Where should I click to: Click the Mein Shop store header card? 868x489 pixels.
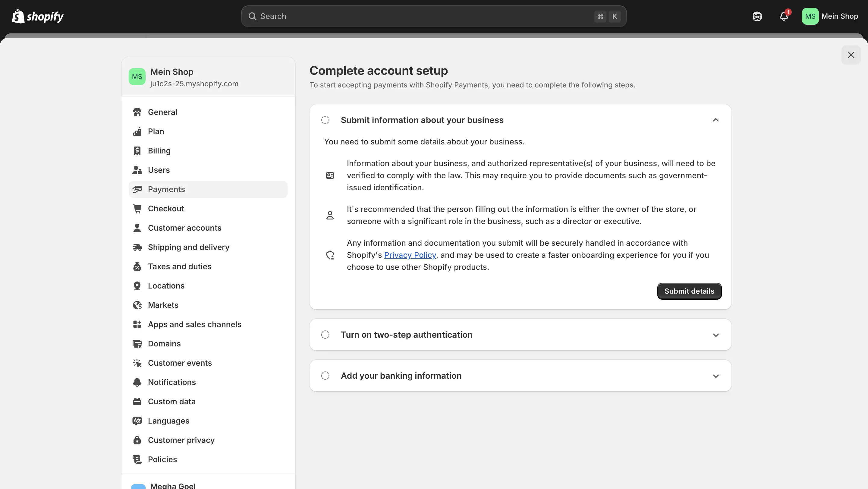tap(208, 77)
